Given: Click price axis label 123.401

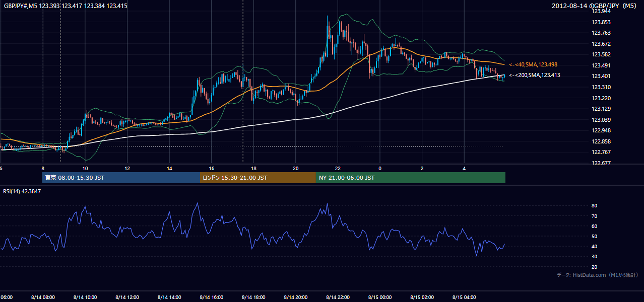Looking at the screenshot, I should (601, 76).
